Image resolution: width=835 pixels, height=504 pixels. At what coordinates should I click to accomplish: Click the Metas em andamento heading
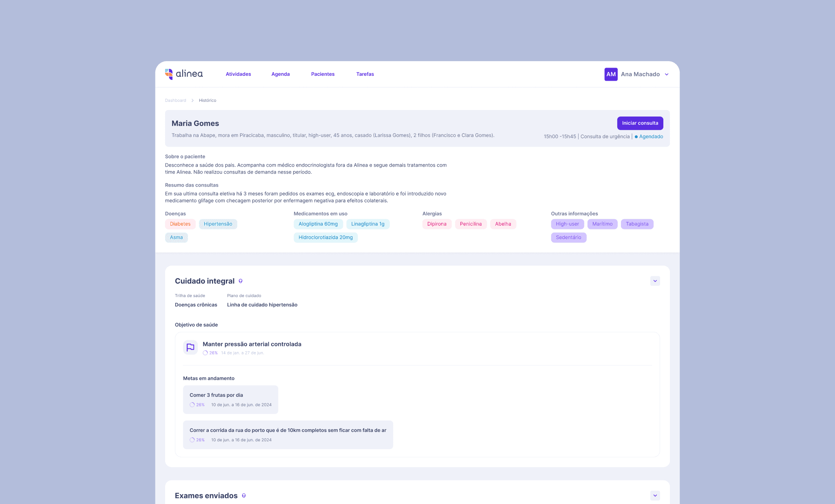click(208, 379)
